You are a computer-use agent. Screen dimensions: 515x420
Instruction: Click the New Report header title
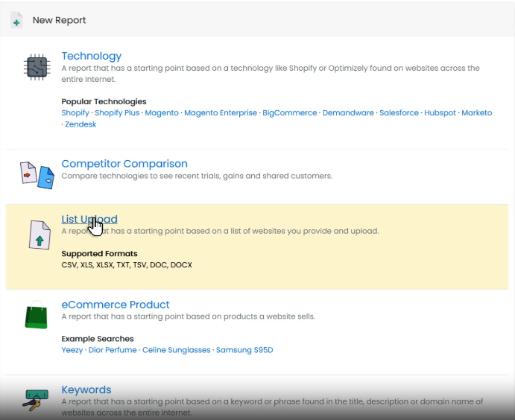[x=59, y=20]
